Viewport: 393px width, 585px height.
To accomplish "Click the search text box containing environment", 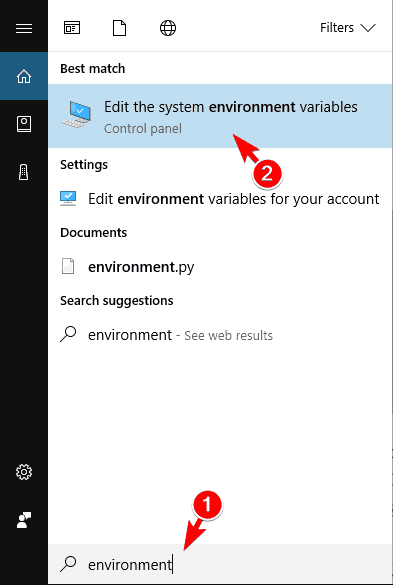I will (x=220, y=564).
